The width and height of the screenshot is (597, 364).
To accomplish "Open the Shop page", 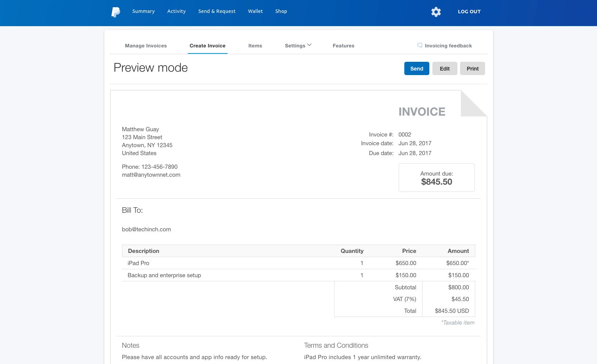I will (281, 11).
